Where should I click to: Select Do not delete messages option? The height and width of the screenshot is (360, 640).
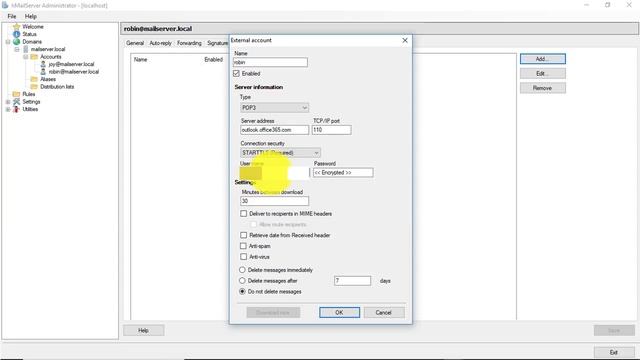(x=242, y=291)
